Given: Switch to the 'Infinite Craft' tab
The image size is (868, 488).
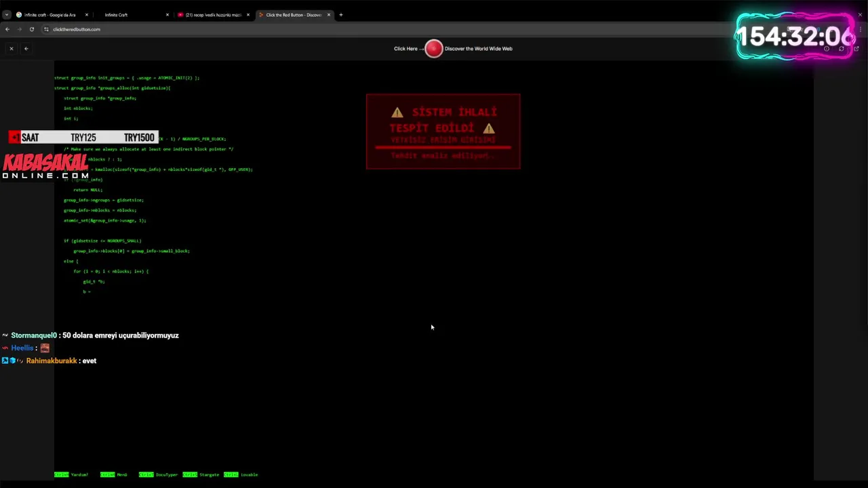Looking at the screenshot, I should pos(133,15).
